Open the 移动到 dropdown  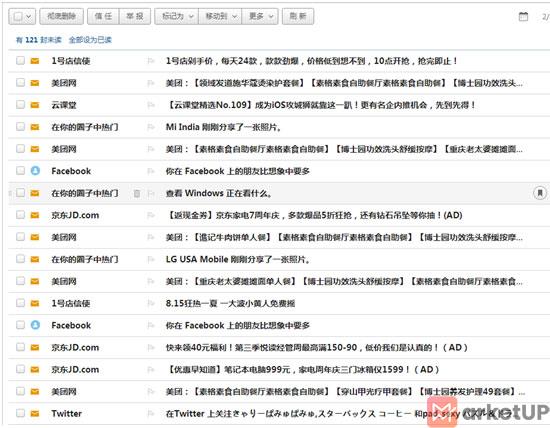pos(220,16)
